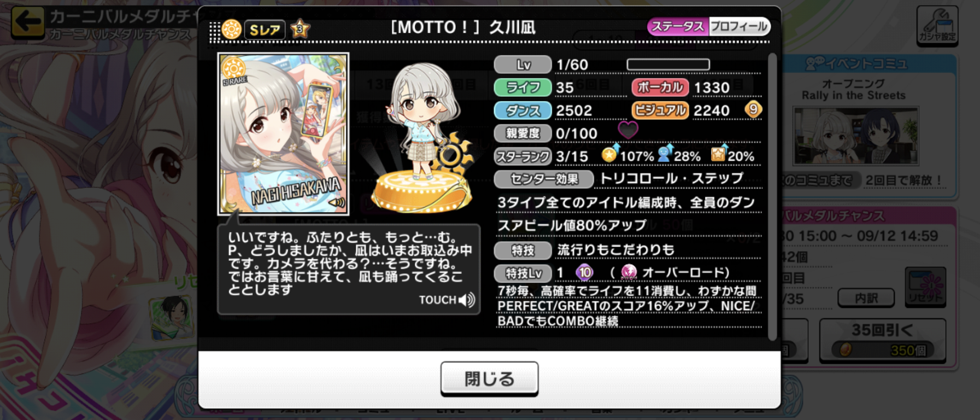Click the status panel vertical scrollbar

pyautogui.click(x=772, y=197)
